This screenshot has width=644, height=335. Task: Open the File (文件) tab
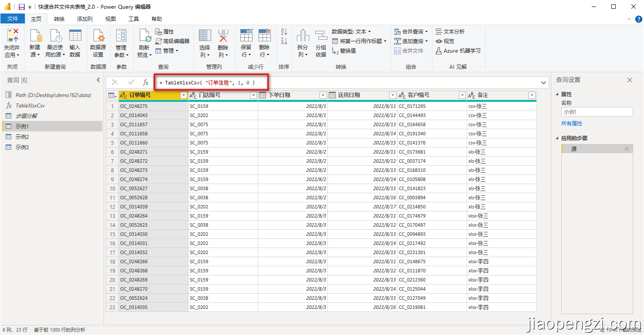coord(13,19)
